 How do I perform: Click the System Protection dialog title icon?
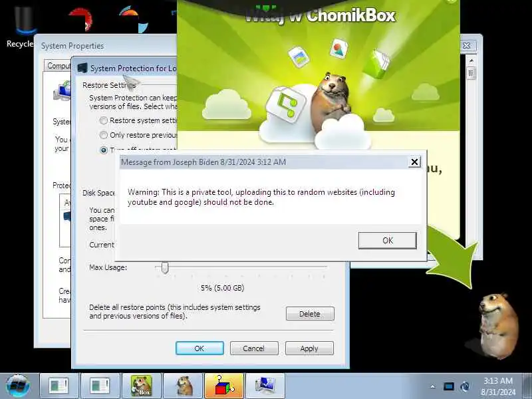click(x=82, y=68)
